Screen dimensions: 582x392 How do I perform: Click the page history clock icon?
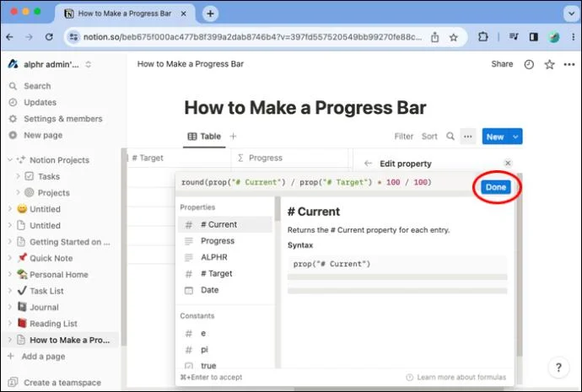[529, 65]
